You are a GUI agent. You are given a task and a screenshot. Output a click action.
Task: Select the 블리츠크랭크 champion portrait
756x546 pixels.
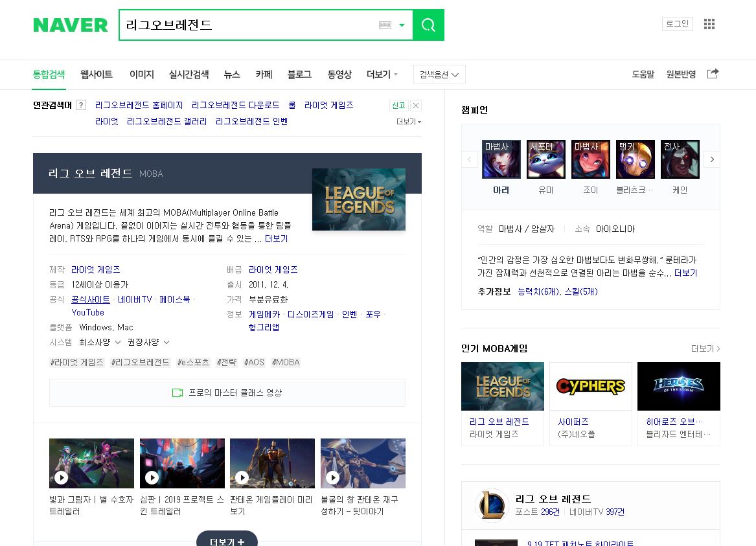point(635,159)
